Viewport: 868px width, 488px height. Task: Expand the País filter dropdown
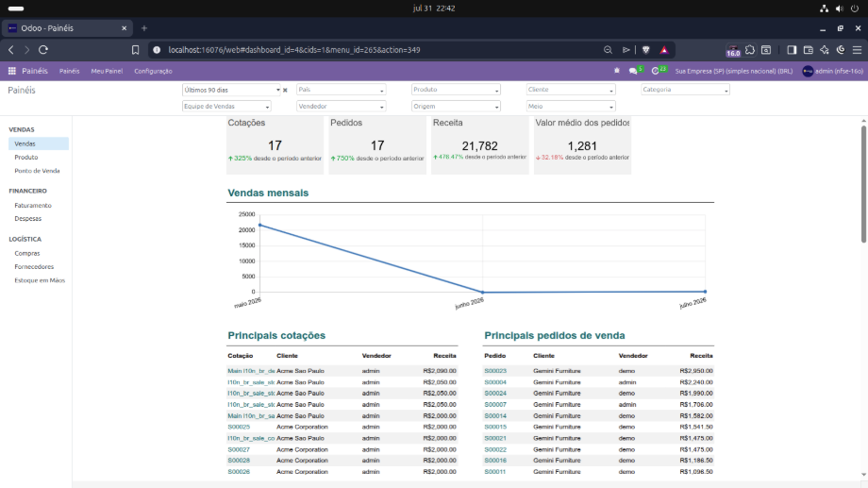[341, 90]
